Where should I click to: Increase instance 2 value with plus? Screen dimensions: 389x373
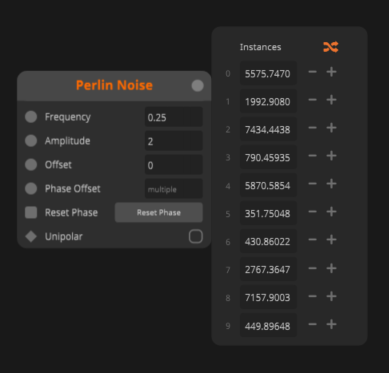331,128
